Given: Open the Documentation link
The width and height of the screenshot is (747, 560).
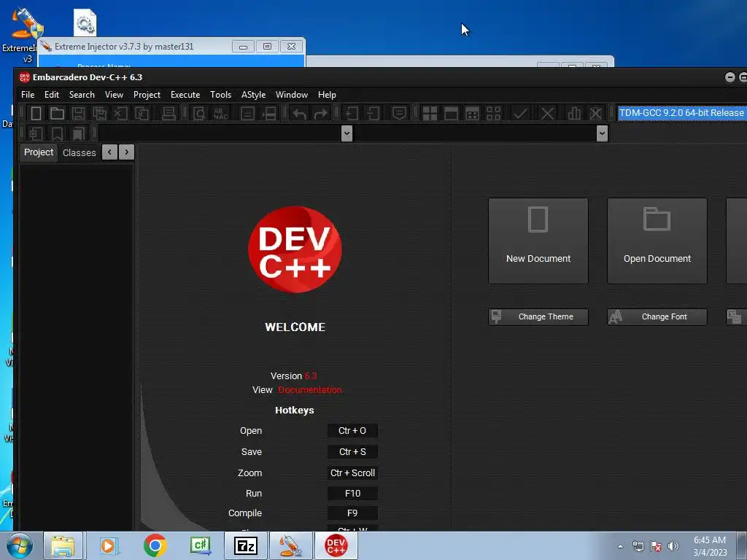Looking at the screenshot, I should pos(309,390).
